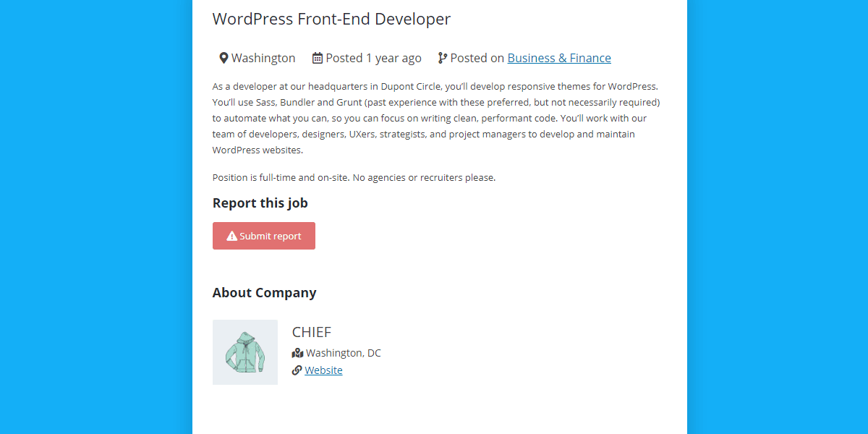
Task: Click the About Company heading
Action: coord(265,292)
